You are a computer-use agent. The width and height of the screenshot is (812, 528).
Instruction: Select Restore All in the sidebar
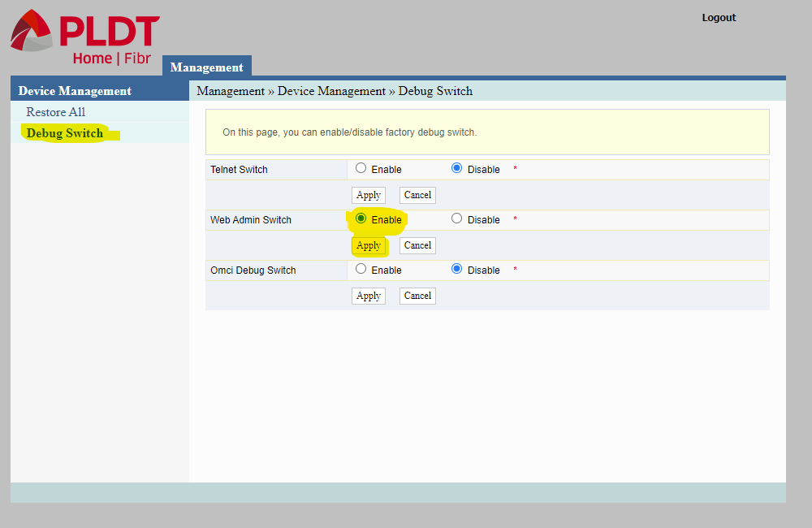coord(55,112)
